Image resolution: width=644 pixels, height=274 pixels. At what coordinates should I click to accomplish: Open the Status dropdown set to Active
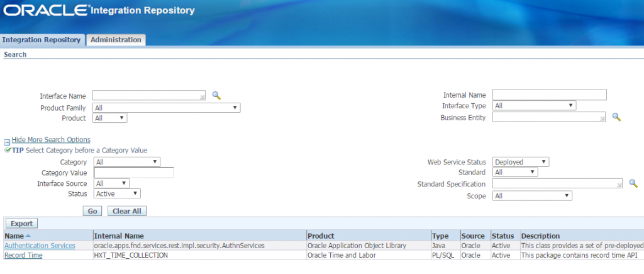coord(117,194)
